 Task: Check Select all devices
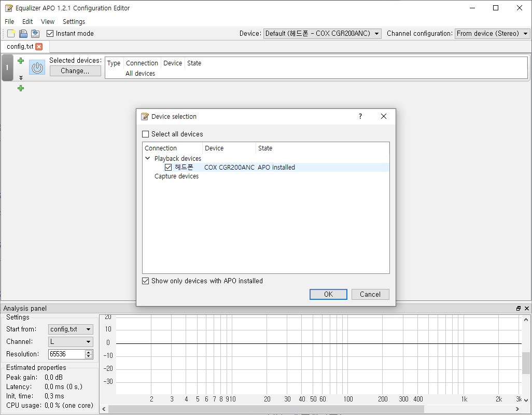(x=146, y=134)
